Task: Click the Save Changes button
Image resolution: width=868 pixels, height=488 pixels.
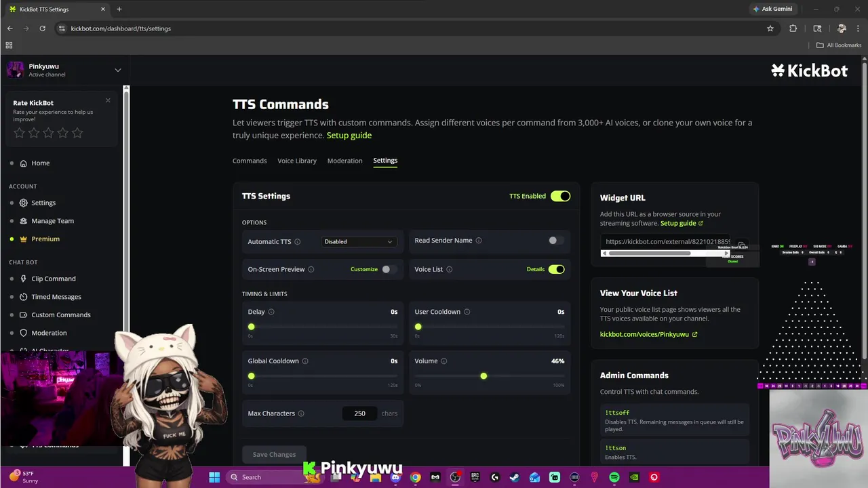Action: (x=274, y=455)
